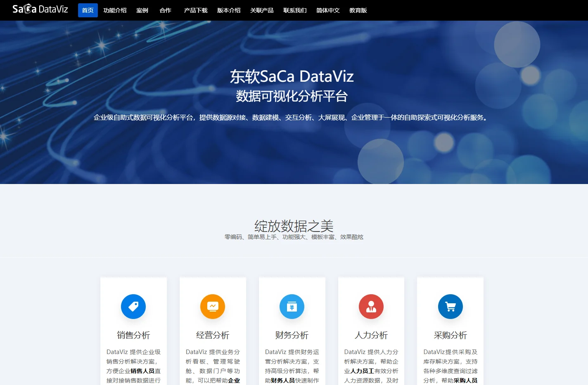Viewport: 588px width, 385px height.
Task: Click the 东软SaCa DataViz hero heading
Action: pyautogui.click(x=292, y=76)
